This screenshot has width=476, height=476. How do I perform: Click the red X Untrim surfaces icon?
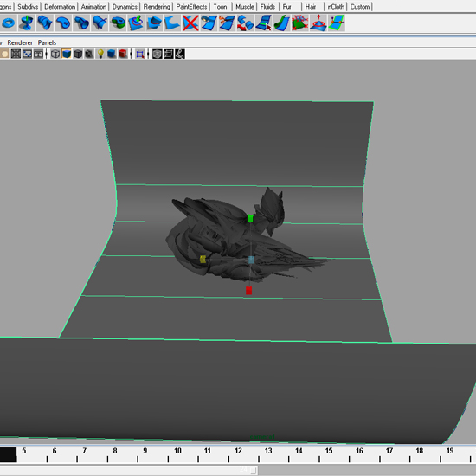click(x=190, y=23)
